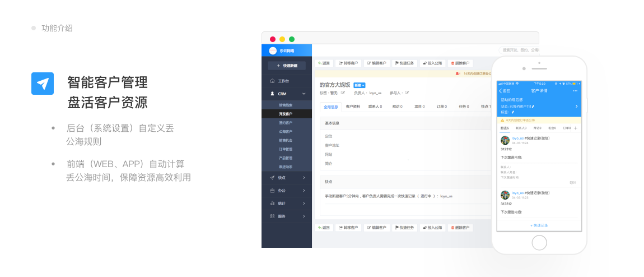This screenshot has width=644, height=277.
Task: Tap the phone 状态 status edit pencil
Action: 533,107
